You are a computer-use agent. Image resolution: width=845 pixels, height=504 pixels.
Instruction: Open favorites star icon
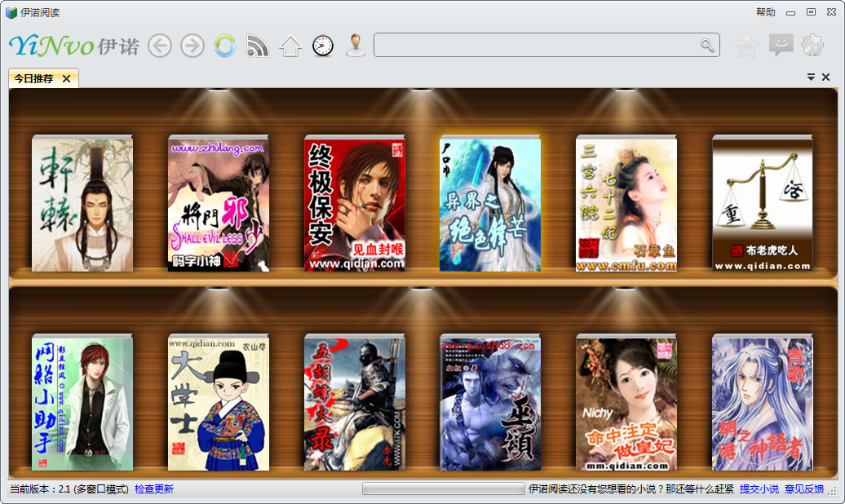[x=747, y=46]
